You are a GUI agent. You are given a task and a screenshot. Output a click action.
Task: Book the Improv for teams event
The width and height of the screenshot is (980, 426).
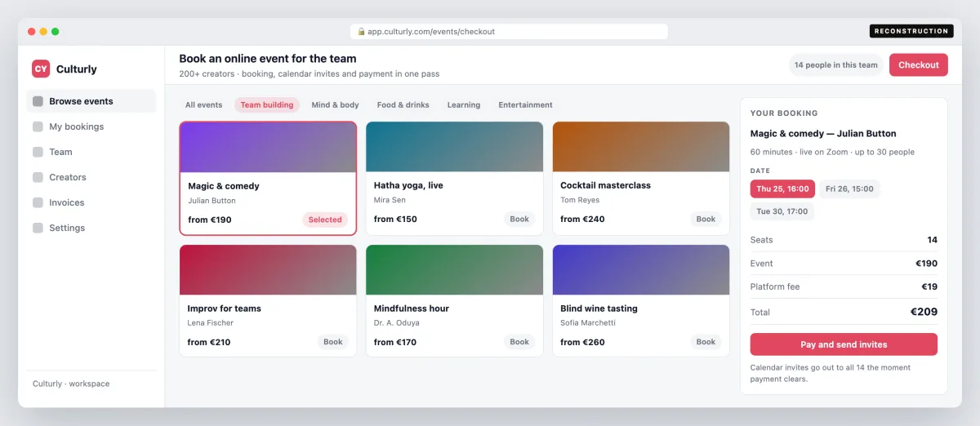pyautogui.click(x=333, y=342)
